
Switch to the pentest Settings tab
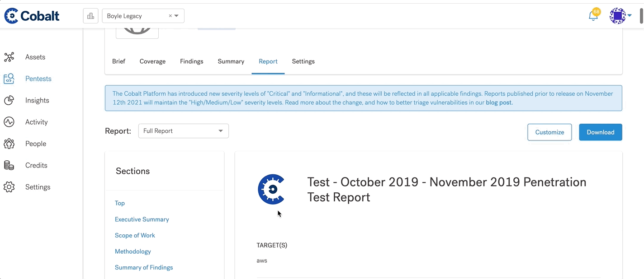pos(303,61)
